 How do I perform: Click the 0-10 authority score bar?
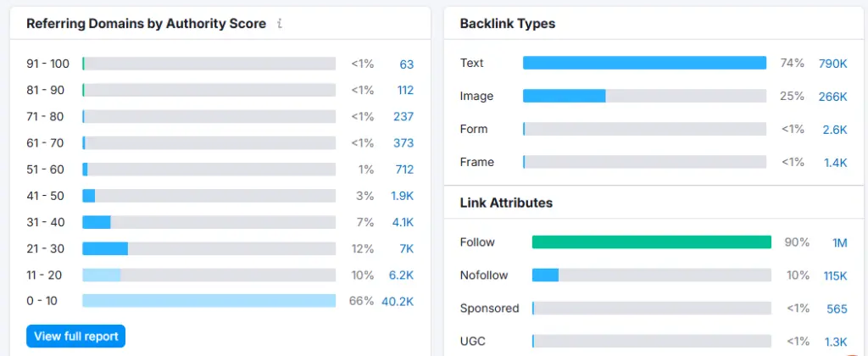(x=209, y=301)
